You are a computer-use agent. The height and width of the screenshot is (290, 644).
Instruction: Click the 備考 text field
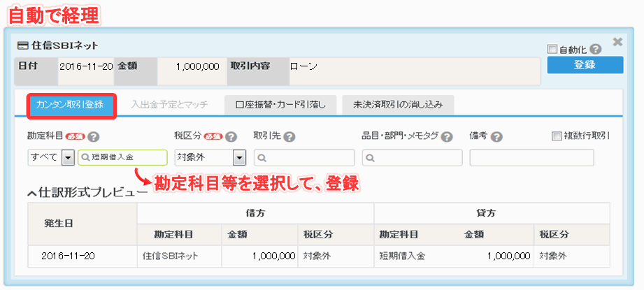point(532,157)
